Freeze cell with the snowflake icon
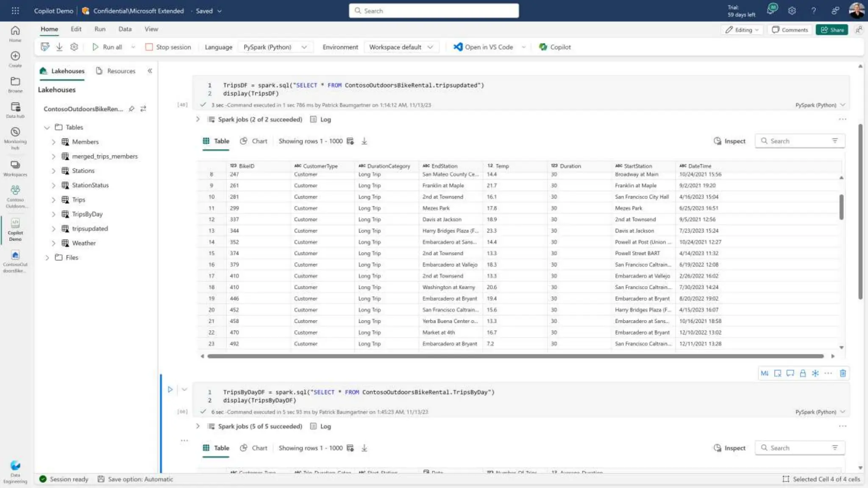 point(815,373)
